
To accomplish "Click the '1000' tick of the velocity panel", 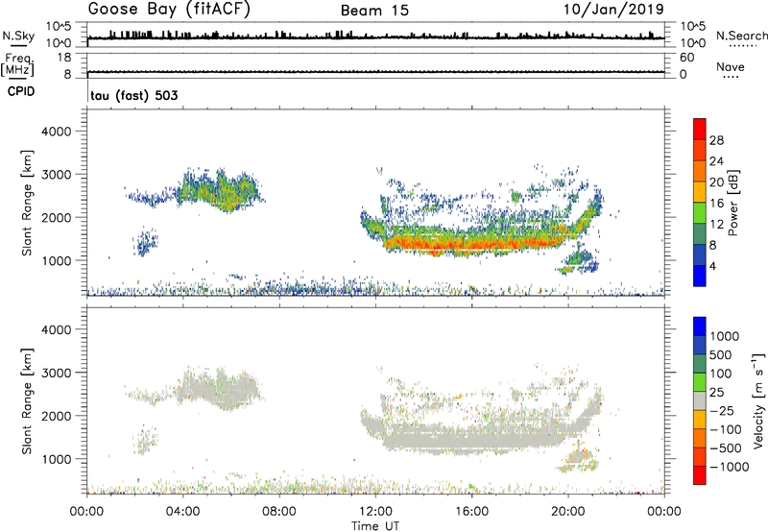I will pos(56,459).
